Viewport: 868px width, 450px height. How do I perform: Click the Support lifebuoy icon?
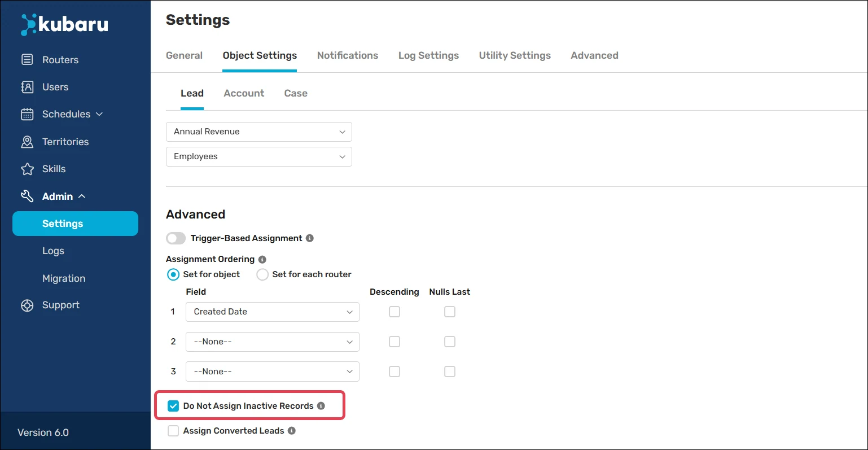tap(27, 305)
